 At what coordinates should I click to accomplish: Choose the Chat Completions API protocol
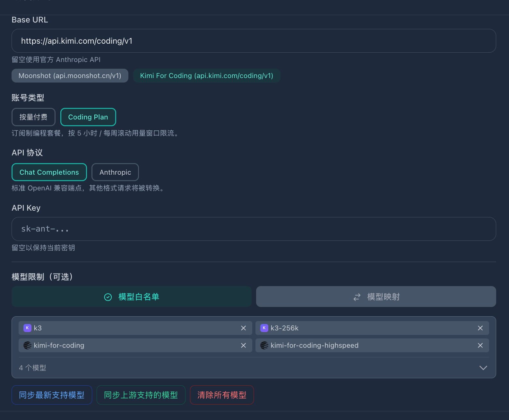pos(49,172)
